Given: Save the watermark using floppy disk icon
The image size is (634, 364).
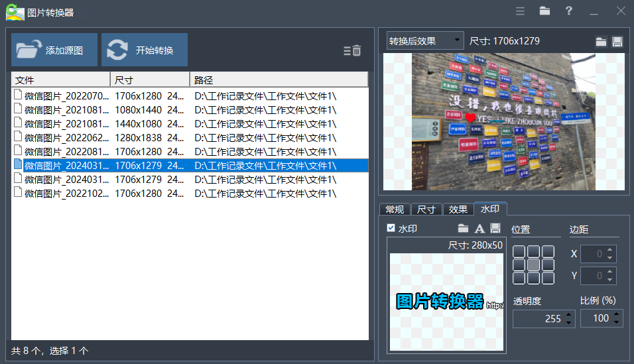Looking at the screenshot, I should [495, 229].
